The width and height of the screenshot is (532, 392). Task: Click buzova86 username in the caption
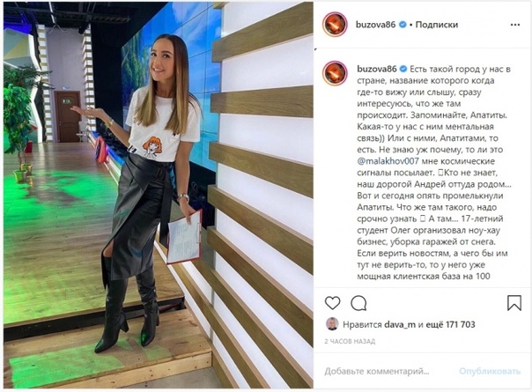pyautogui.click(x=377, y=69)
